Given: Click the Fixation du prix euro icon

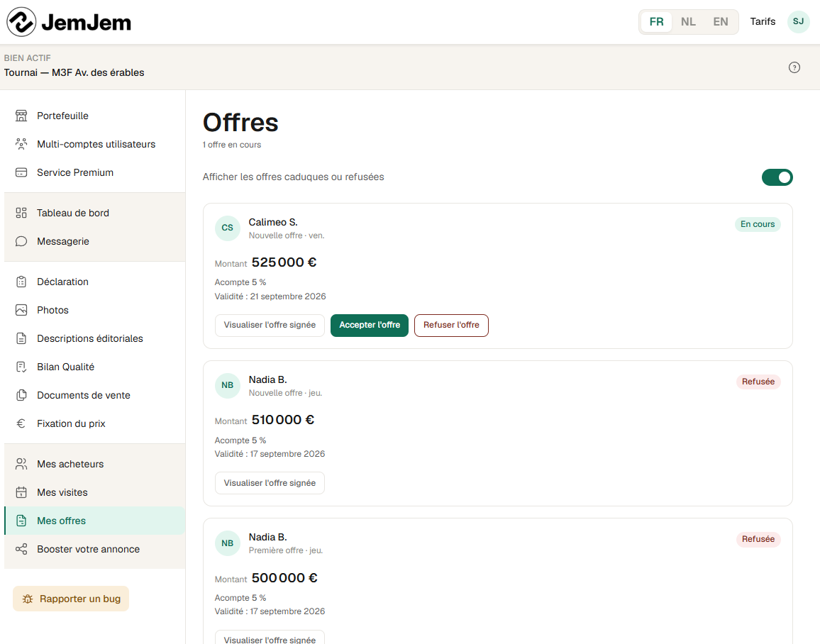Looking at the screenshot, I should point(21,423).
